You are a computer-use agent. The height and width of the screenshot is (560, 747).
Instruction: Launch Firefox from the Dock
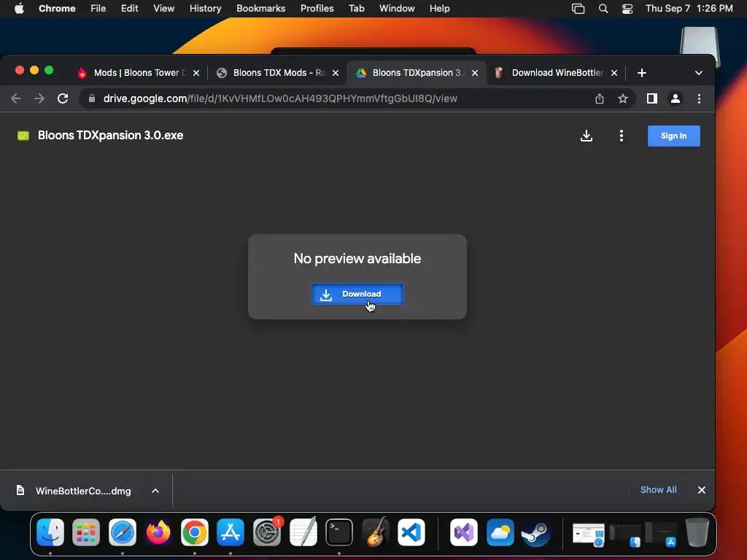(158, 532)
